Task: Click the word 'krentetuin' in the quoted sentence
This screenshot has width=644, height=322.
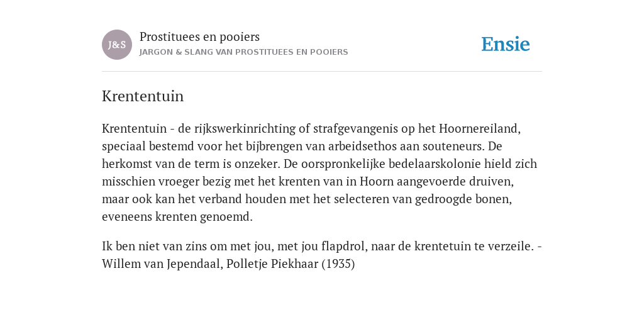Action: [442, 247]
